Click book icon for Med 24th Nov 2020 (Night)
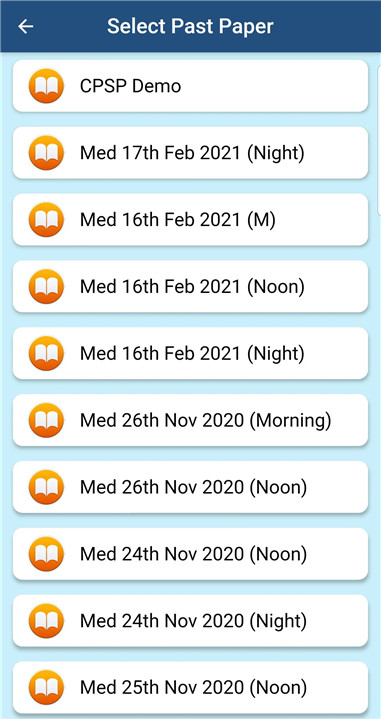Viewport: 381px width, 720px height. 46,620
